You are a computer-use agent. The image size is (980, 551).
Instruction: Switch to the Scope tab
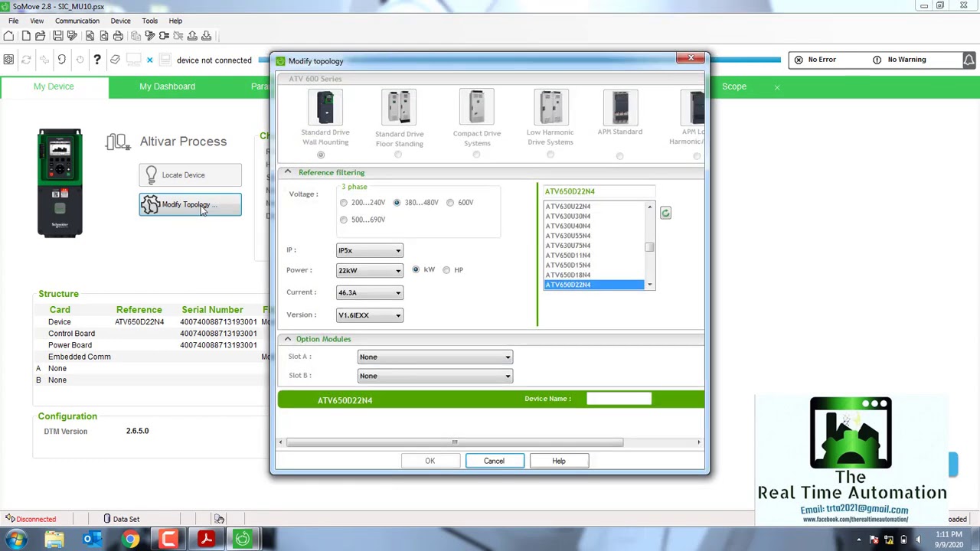pyautogui.click(x=733, y=86)
